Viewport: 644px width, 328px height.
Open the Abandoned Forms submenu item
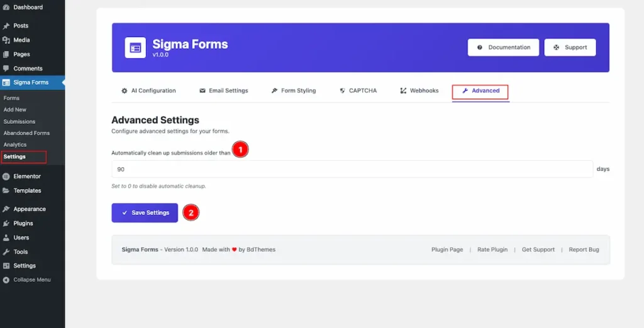tap(26, 133)
